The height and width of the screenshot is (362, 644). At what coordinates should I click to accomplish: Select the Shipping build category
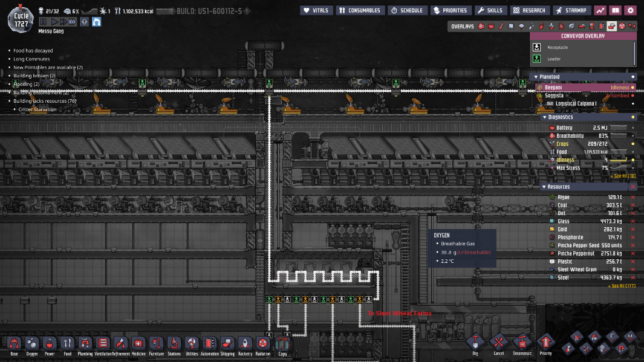coord(227,346)
